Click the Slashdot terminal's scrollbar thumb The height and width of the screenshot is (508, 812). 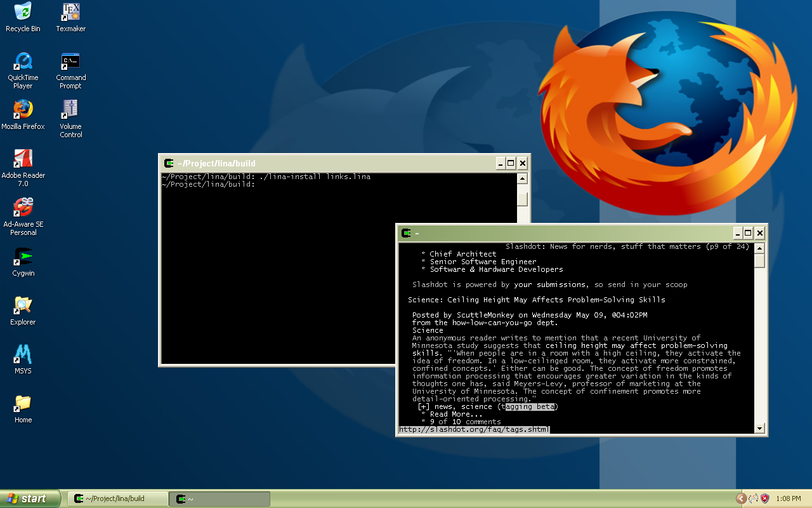pos(760,260)
